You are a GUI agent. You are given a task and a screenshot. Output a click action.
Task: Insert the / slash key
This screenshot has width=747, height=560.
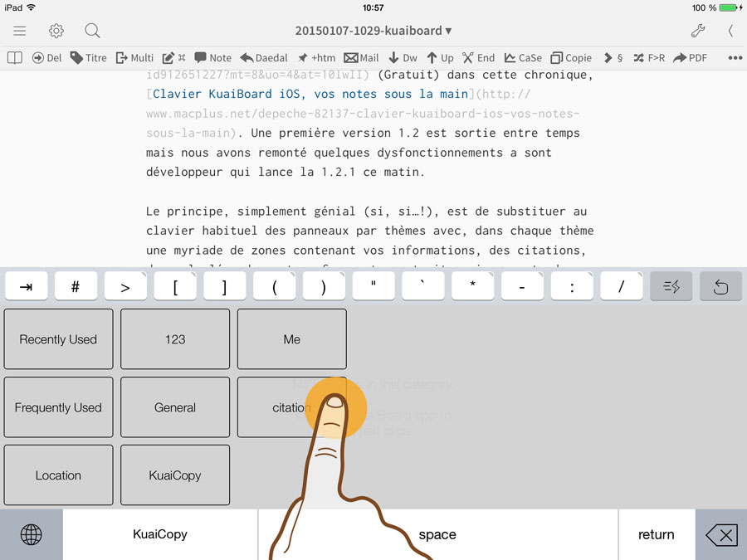coord(621,286)
